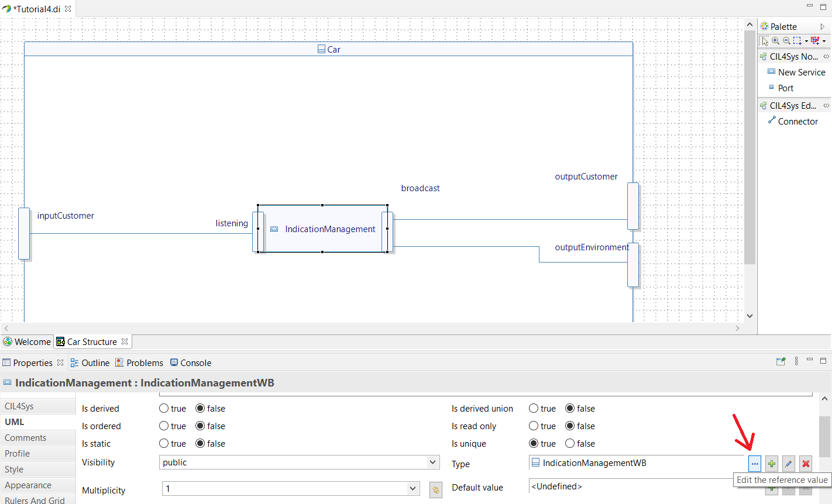Set Is ordered to true

click(x=164, y=426)
